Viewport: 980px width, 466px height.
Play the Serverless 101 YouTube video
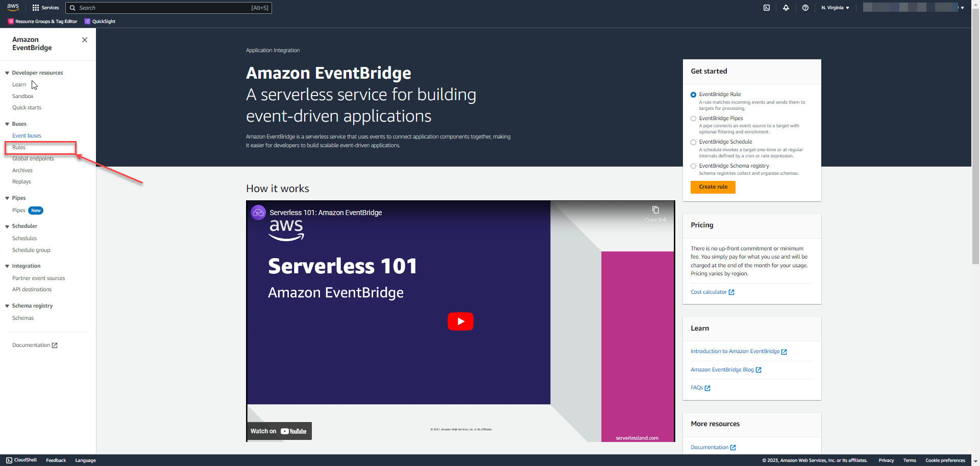click(x=460, y=321)
